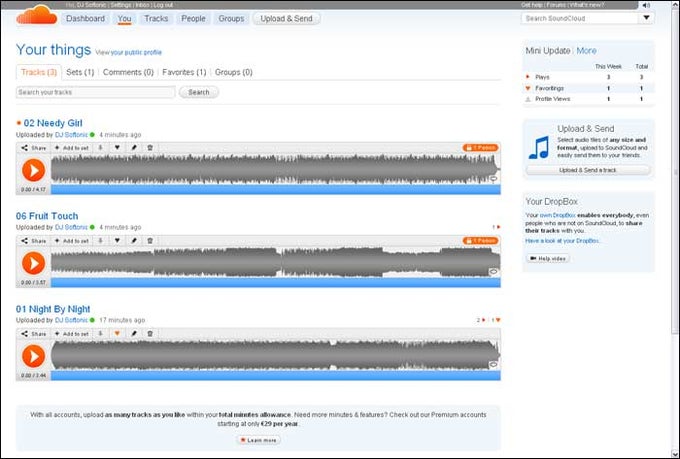Click private badge on 06 Fruit Touch
Viewport: 680px width, 459px height.
(x=481, y=241)
